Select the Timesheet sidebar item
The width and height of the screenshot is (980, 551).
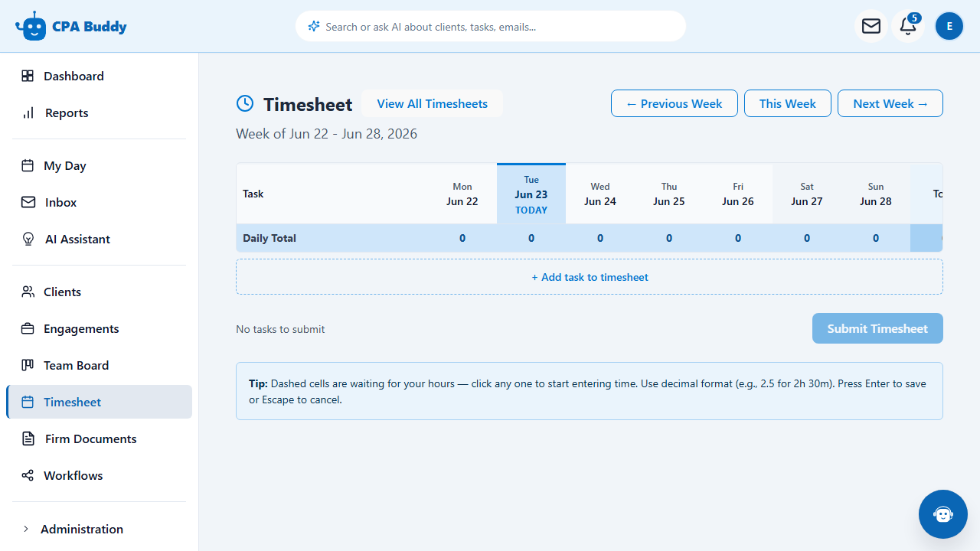tap(100, 402)
